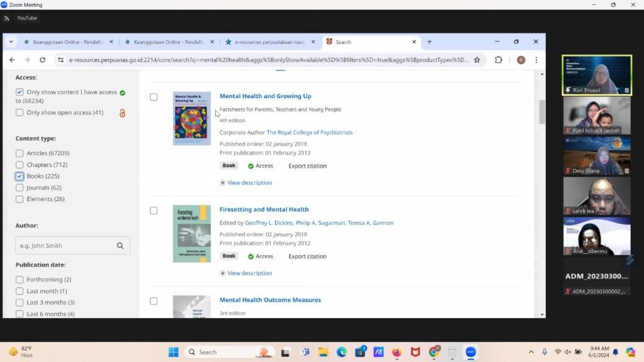Open the browser extensions puzzle icon
The width and height of the screenshot is (644, 362).
point(499,60)
